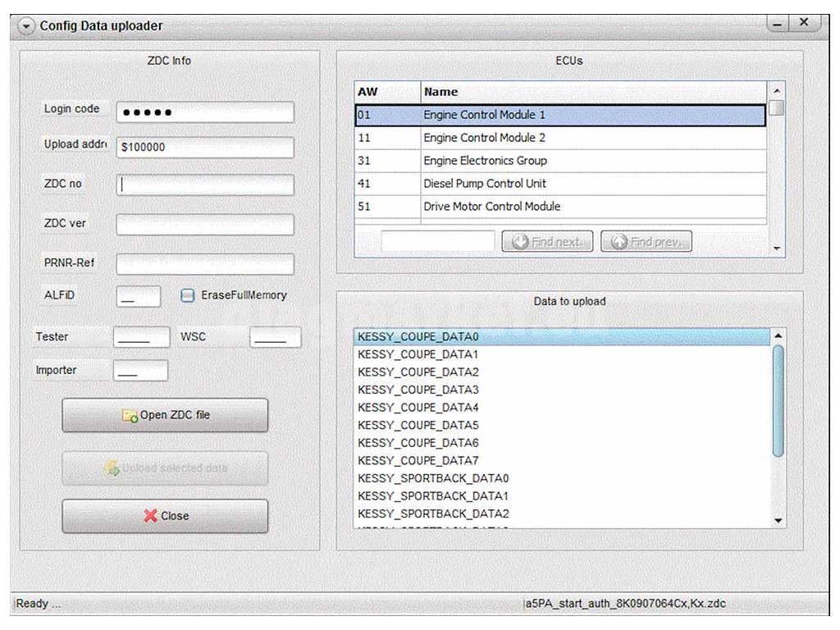Screen dimensions: 840x630
Task: Click the Upload selected data icon
Action: tap(112, 468)
